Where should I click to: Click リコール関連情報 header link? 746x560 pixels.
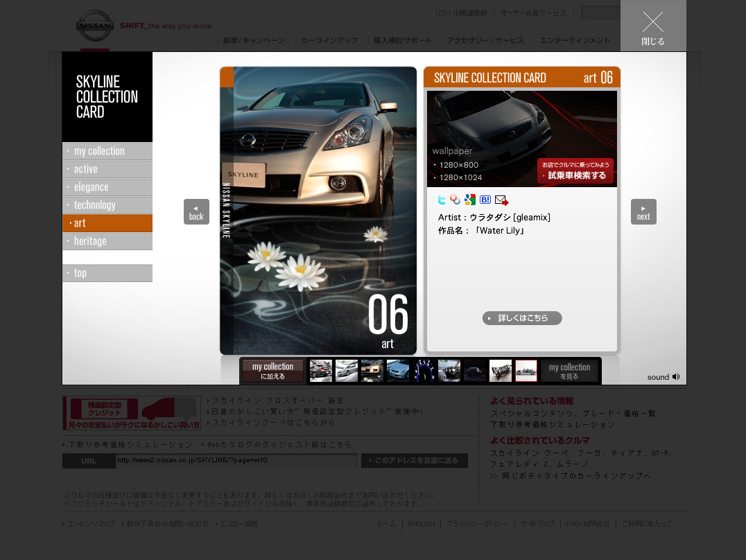coord(461,13)
